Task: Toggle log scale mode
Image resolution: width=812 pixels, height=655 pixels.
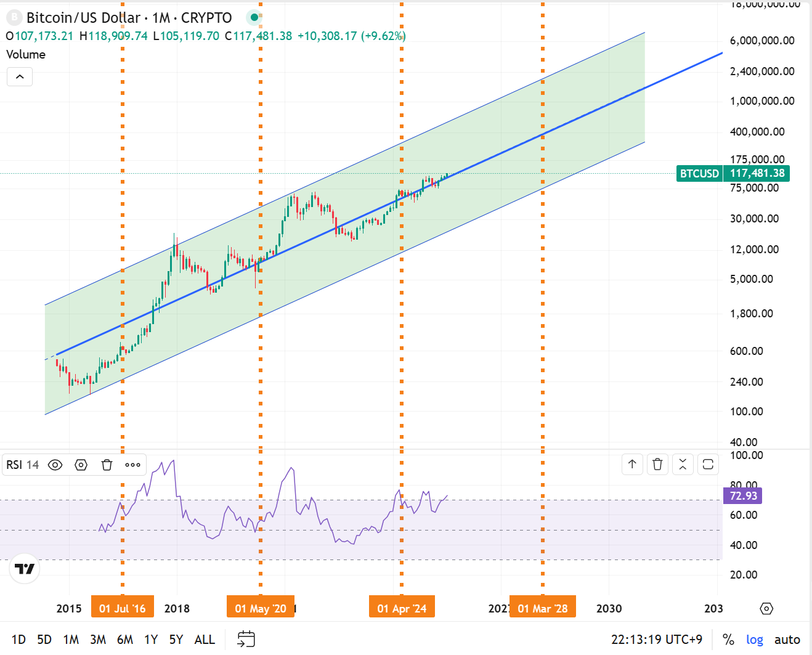Action: [x=755, y=640]
